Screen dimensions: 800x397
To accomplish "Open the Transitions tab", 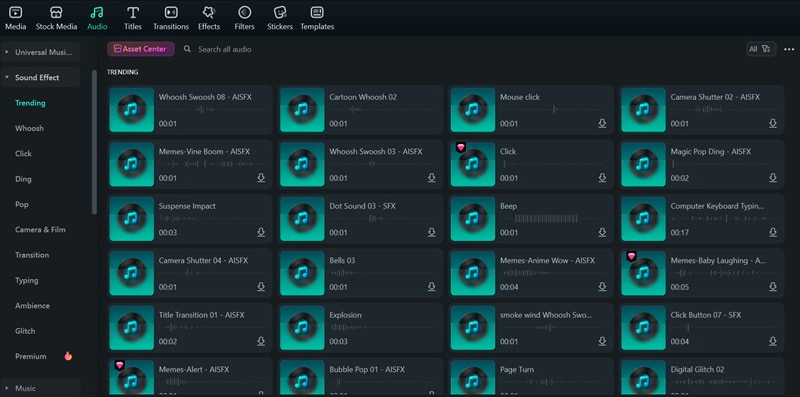I will pos(171,18).
